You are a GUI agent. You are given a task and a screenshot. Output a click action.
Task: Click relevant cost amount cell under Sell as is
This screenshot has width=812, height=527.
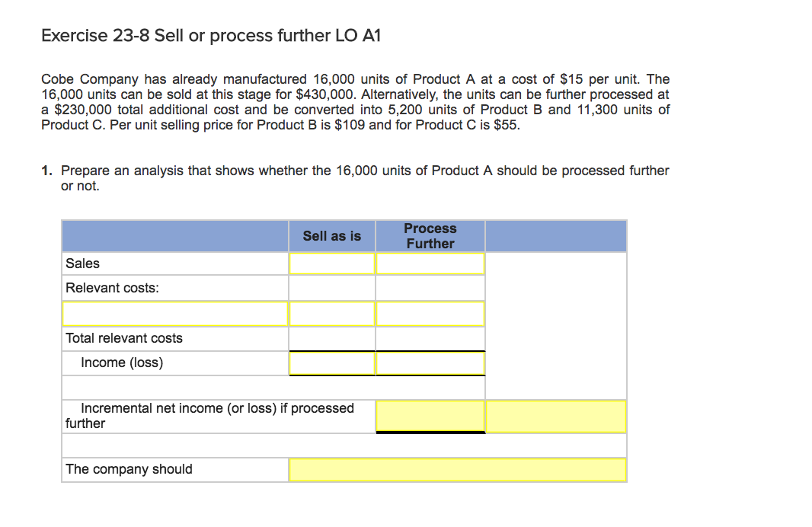pos(331,313)
